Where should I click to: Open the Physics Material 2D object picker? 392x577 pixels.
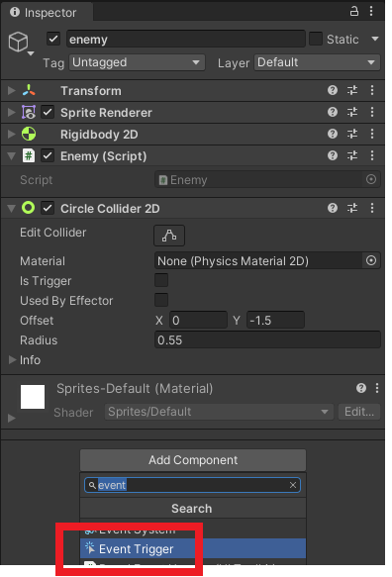[x=371, y=261]
